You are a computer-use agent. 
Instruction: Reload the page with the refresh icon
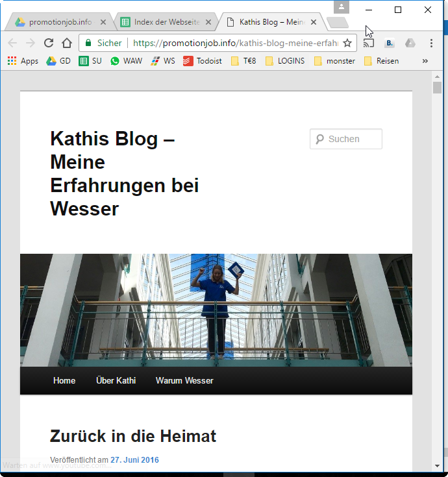pos(49,43)
